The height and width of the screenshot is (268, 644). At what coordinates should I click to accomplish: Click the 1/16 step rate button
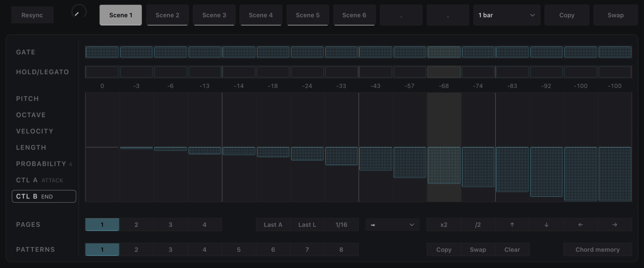click(x=341, y=225)
